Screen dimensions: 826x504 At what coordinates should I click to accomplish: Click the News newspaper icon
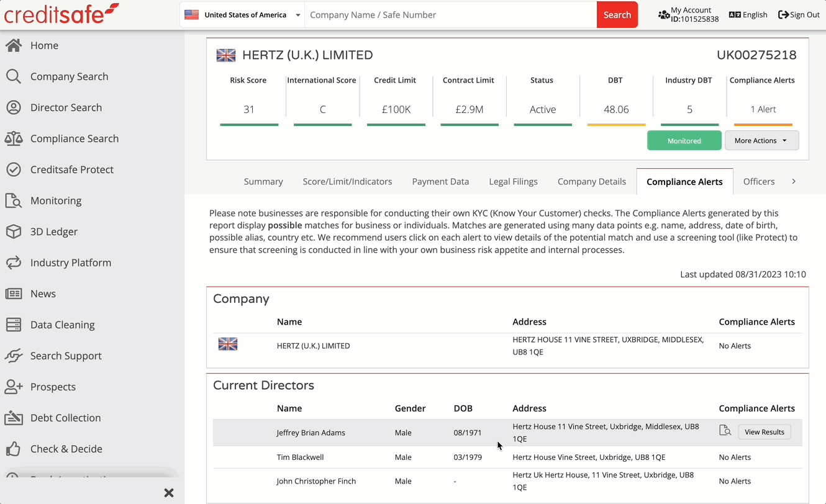point(13,294)
